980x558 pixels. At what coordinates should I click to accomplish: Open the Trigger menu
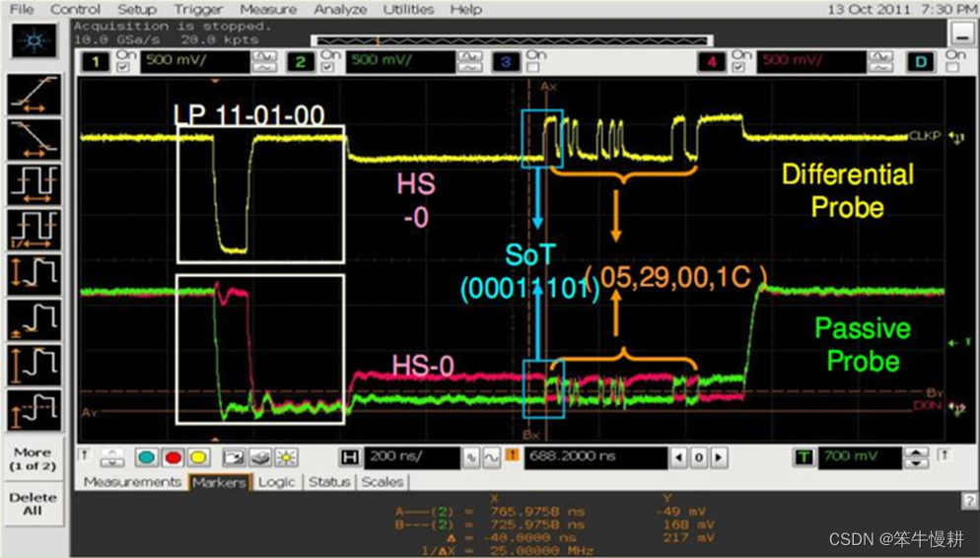click(198, 10)
